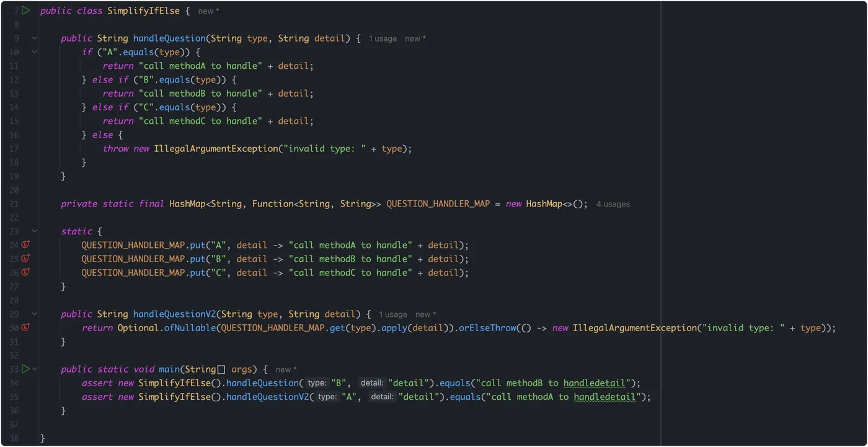Collapse the handleQuestion method fold arrow
This screenshot has width=868, height=447.
click(x=35, y=38)
